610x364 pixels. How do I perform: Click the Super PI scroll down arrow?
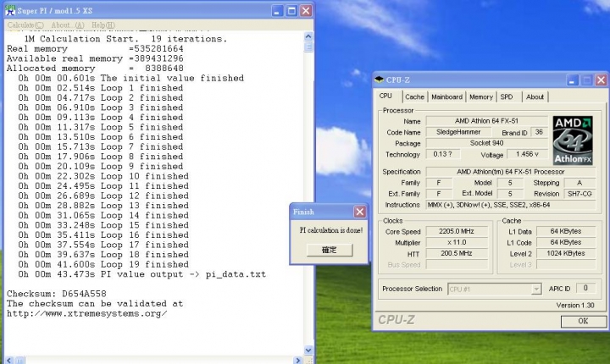pyautogui.click(x=308, y=350)
